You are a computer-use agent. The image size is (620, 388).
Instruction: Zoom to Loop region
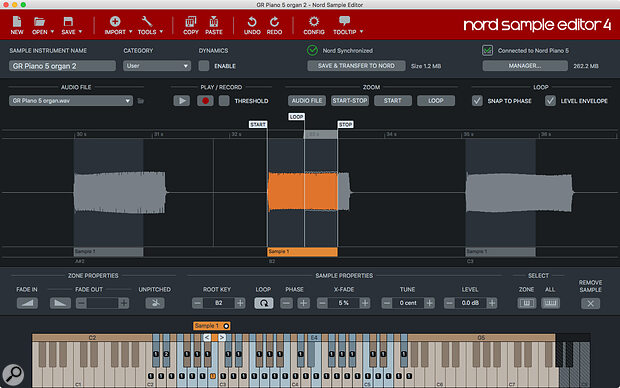tap(436, 101)
